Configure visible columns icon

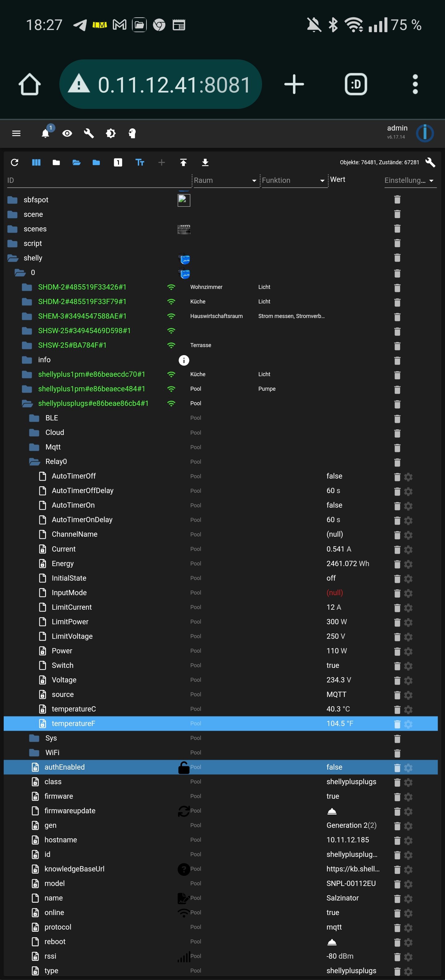[36, 162]
